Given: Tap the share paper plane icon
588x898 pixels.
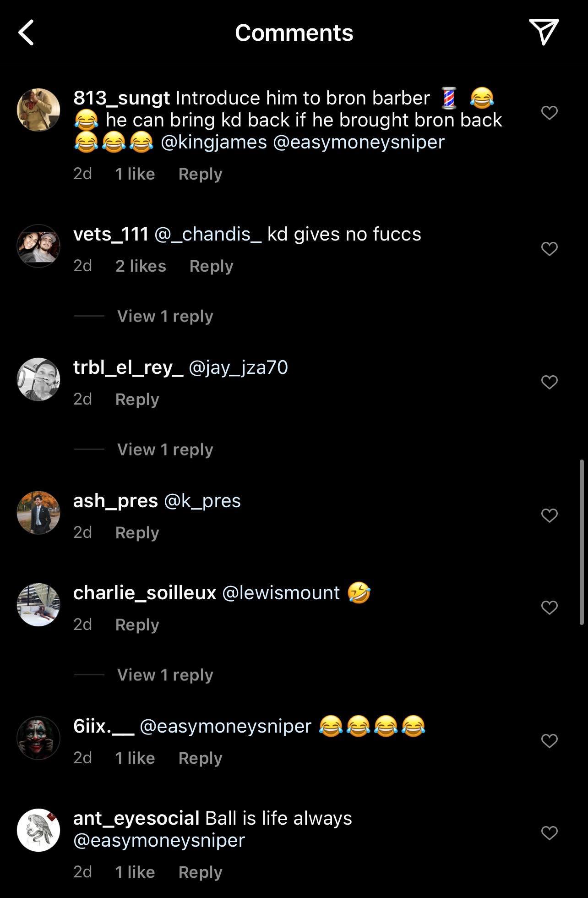Looking at the screenshot, I should coord(544,32).
